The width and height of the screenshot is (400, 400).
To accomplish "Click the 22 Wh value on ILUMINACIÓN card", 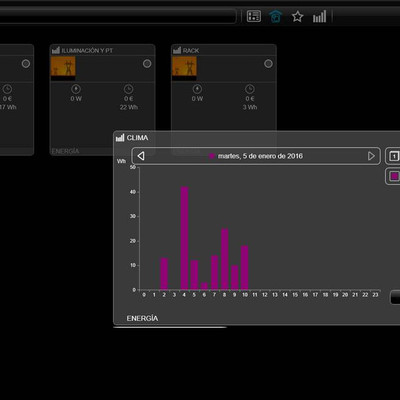I will click(x=129, y=107).
